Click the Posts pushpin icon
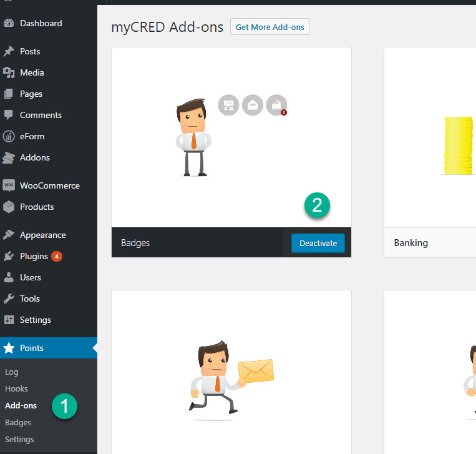The image size is (476, 454). tap(9, 51)
